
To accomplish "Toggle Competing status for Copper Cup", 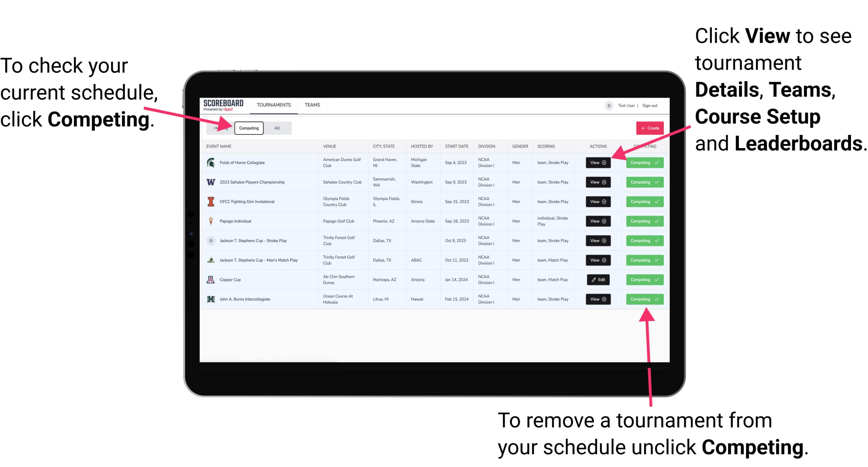I will click(x=643, y=279).
